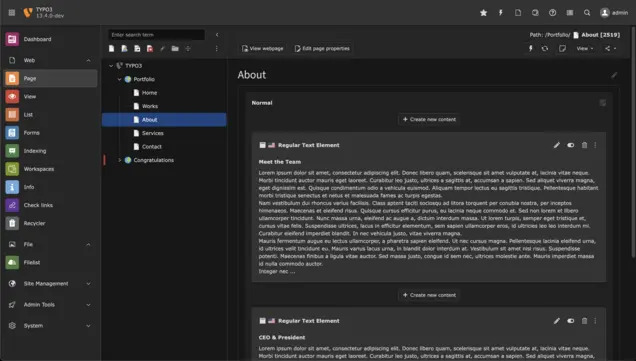Toggle visibility of first Regular Text Element

570,145
